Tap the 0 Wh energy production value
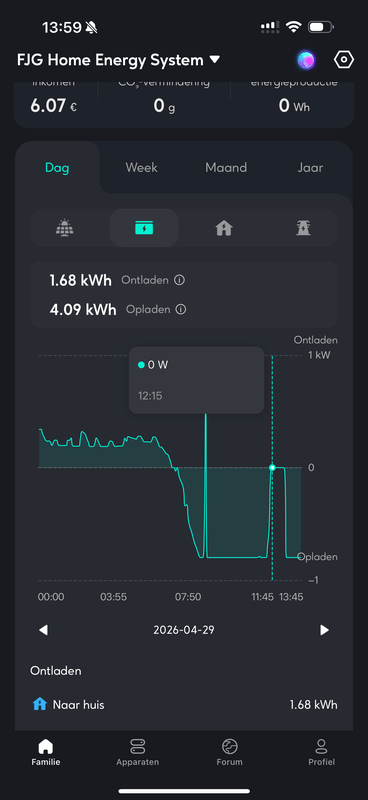Screen dimensions: 368x800 click(294, 106)
